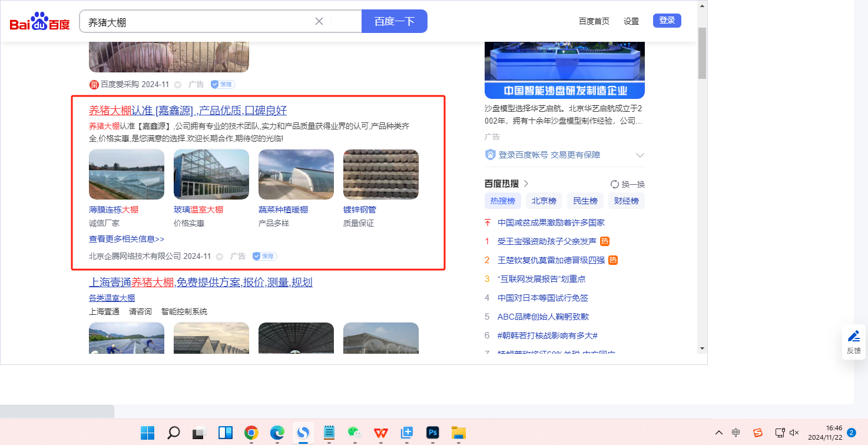Click the outer scrollbar up arrow

tap(702, 5)
